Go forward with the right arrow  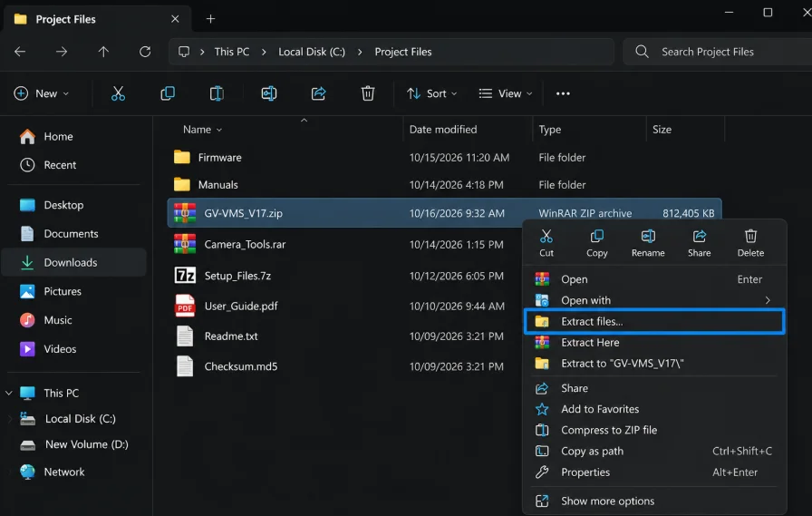point(62,52)
